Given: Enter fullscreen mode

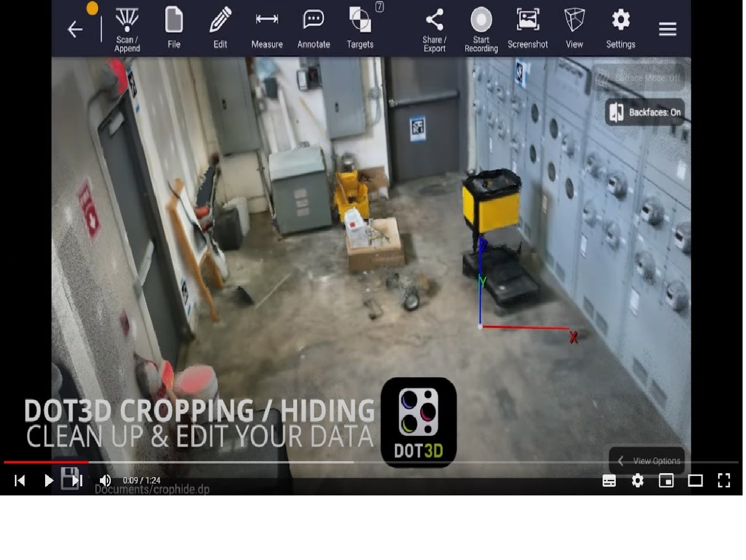Looking at the screenshot, I should 724,481.
